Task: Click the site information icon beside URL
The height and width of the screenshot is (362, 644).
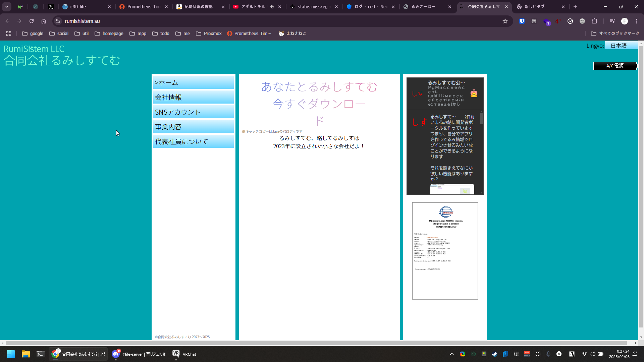Action: [58, 21]
